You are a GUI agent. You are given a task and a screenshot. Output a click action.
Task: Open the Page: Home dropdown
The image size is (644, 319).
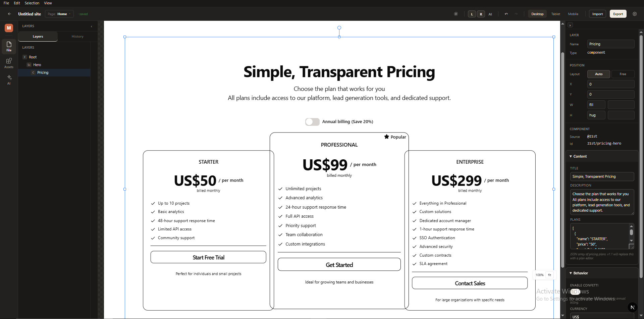[x=59, y=14]
